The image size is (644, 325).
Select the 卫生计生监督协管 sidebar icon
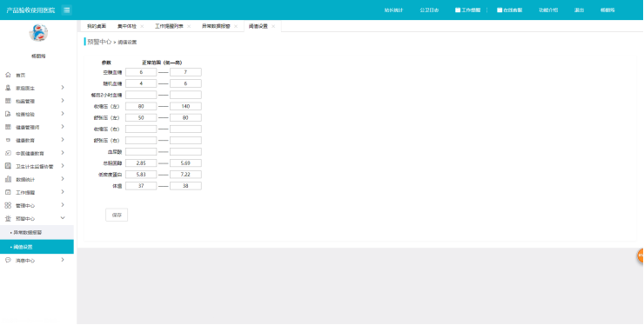point(8,166)
